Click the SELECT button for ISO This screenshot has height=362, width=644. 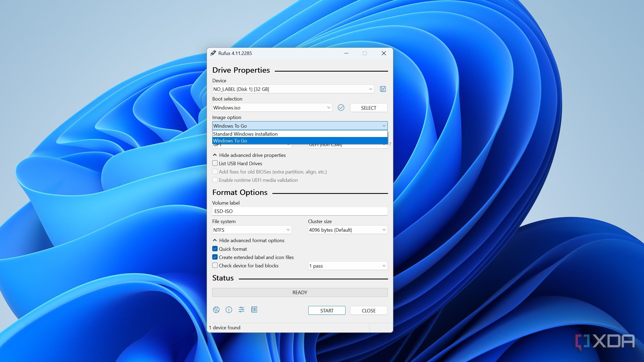click(368, 108)
